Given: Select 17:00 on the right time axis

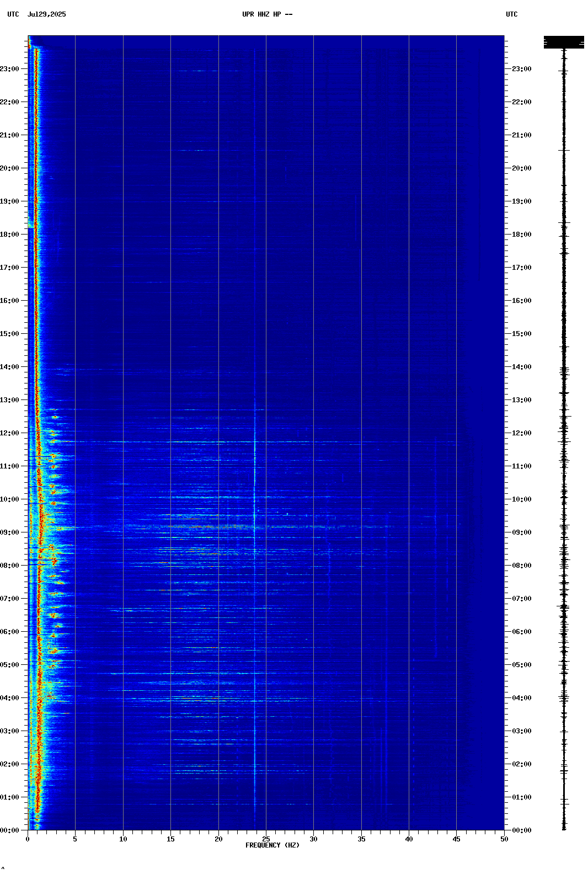Looking at the screenshot, I should (522, 268).
